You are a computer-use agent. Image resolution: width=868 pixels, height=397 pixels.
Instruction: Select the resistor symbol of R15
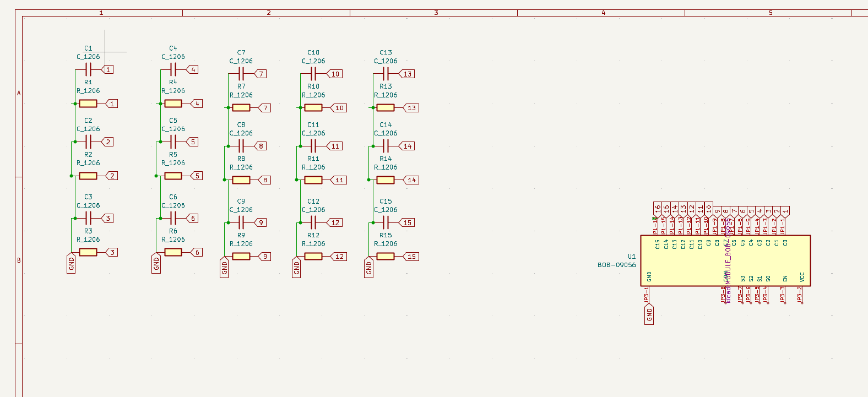[386, 257]
